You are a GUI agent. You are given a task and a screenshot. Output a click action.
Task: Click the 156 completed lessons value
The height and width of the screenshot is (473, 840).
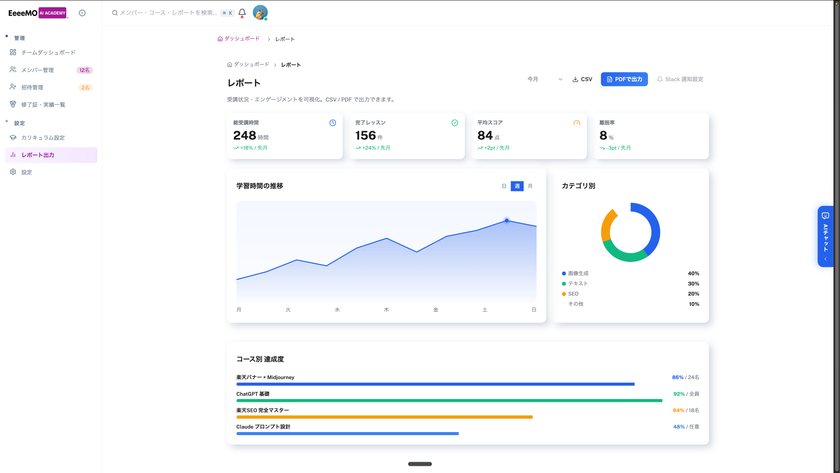[x=365, y=136]
